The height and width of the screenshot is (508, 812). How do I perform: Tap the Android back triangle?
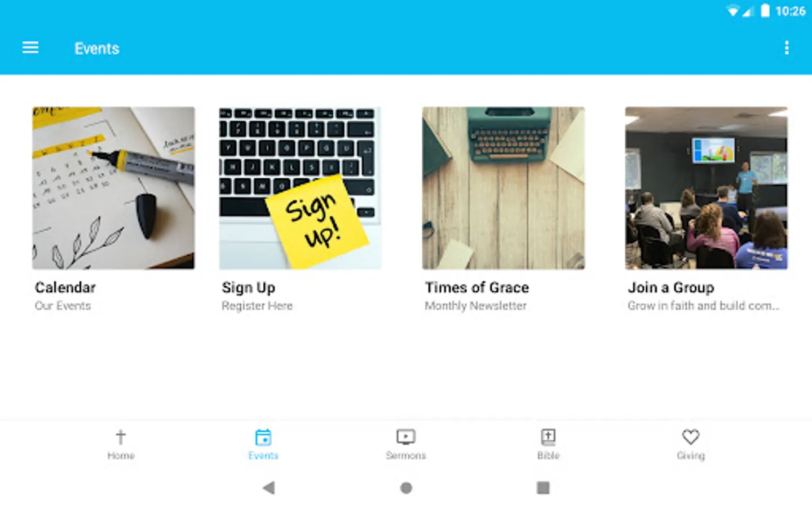pos(269,488)
